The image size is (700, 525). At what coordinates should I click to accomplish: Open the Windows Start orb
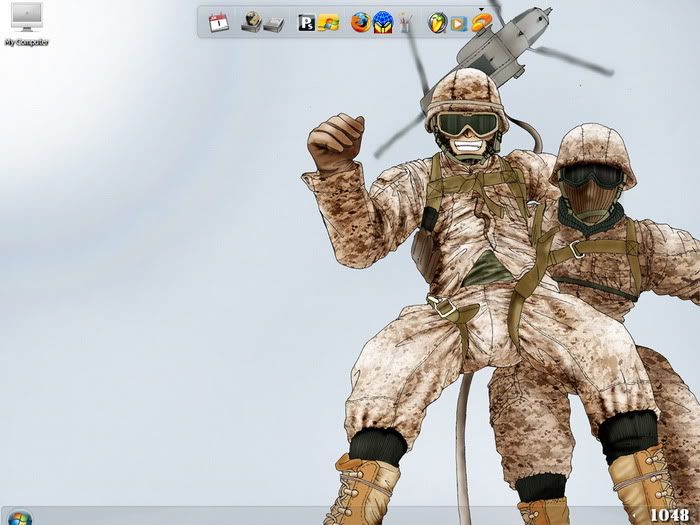(20, 518)
